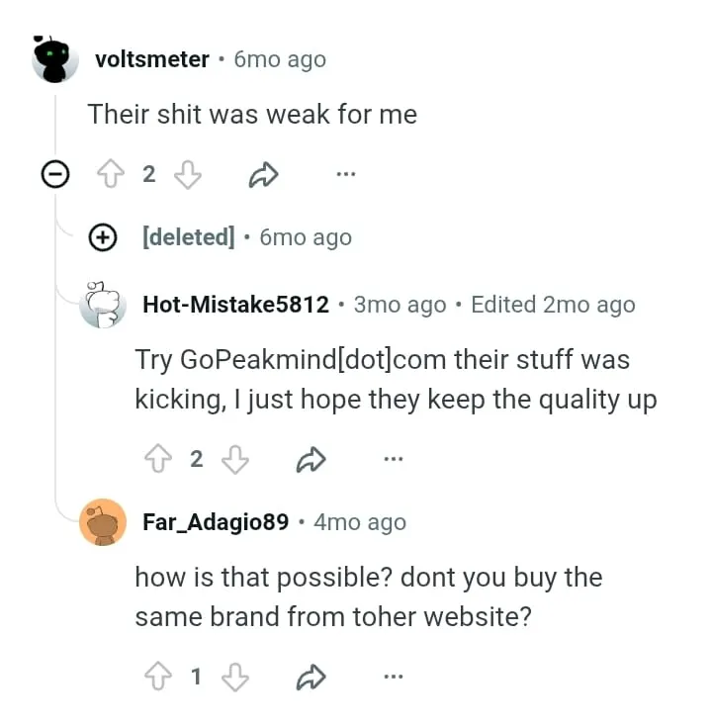The height and width of the screenshot is (728, 712).
Task: Click voltsmeter's avatar image
Action: pyautogui.click(x=55, y=59)
